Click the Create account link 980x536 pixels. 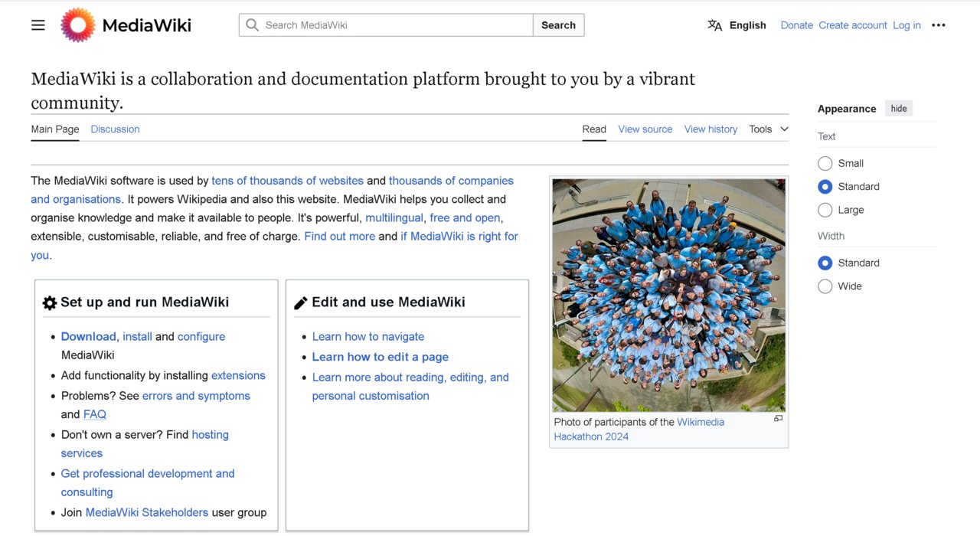tap(853, 25)
